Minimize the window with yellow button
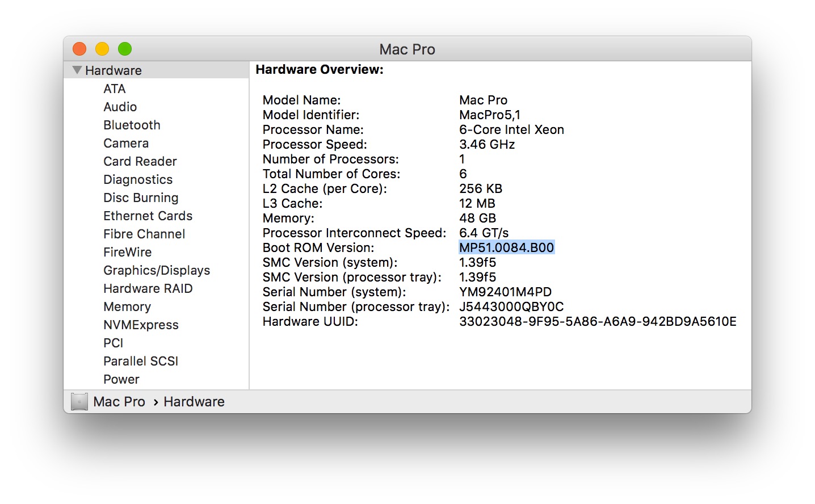Viewport: 815px width, 504px height. 102,49
